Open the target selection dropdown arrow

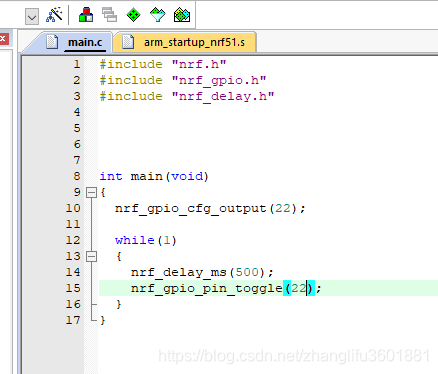[32, 16]
